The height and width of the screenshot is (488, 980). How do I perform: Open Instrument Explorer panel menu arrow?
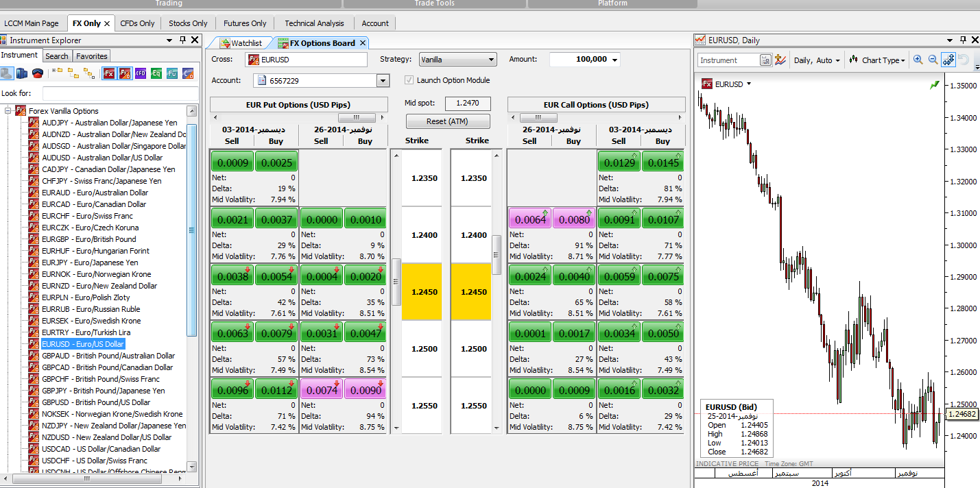click(x=169, y=40)
